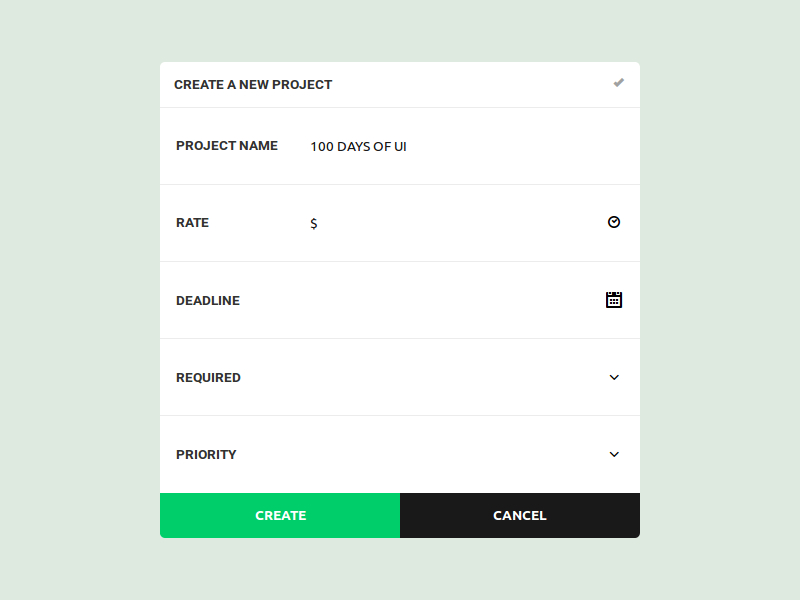Image resolution: width=800 pixels, height=600 pixels.
Task: Click the checkmark icon in the header
Action: coord(619,83)
